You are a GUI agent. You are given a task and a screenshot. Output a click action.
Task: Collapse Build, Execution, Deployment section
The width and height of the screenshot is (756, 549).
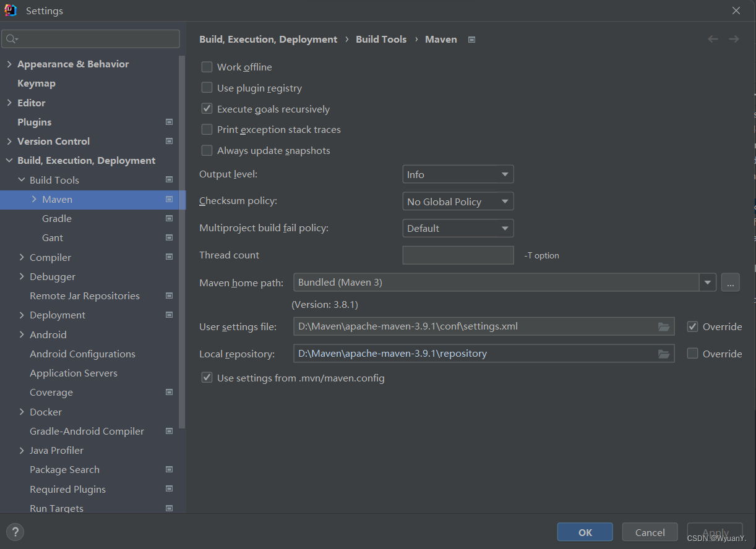[x=9, y=160]
